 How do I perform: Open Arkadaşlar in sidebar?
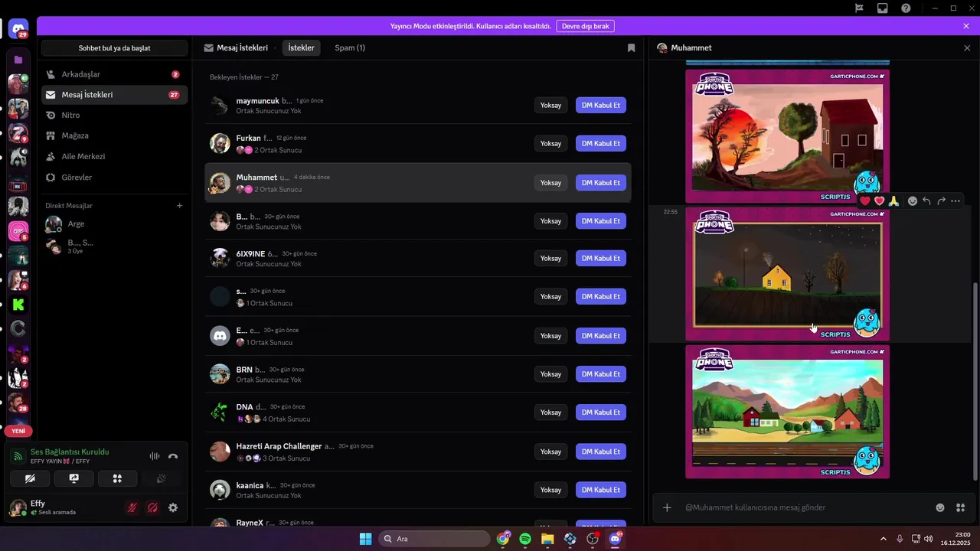point(114,74)
